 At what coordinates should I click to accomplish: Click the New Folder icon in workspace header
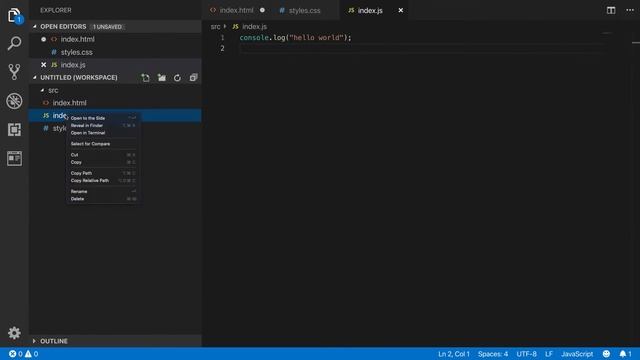(x=162, y=78)
